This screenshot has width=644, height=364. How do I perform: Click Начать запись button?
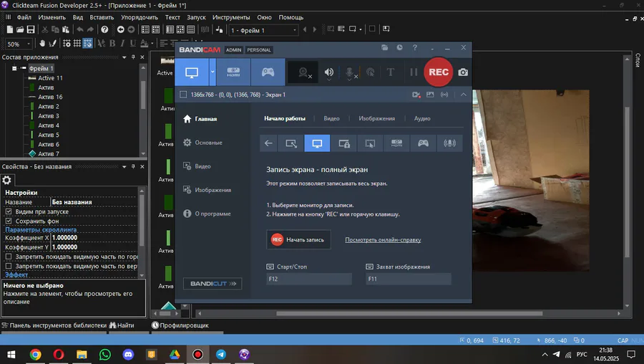click(x=298, y=240)
